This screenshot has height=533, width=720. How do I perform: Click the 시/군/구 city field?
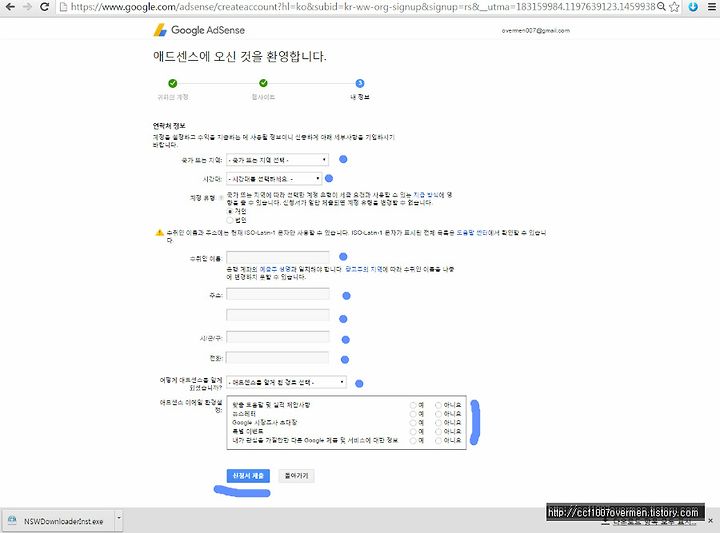(278, 337)
